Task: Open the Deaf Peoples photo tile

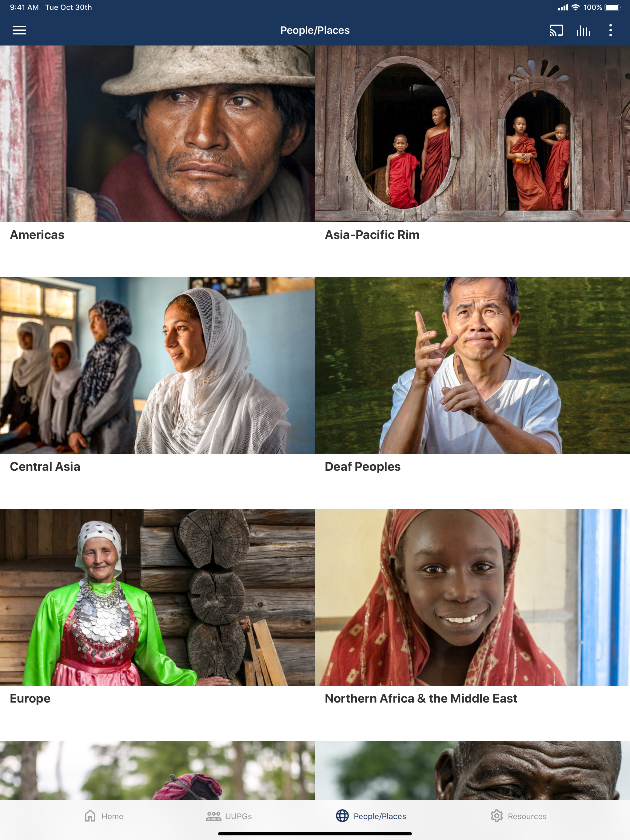Action: pyautogui.click(x=472, y=366)
